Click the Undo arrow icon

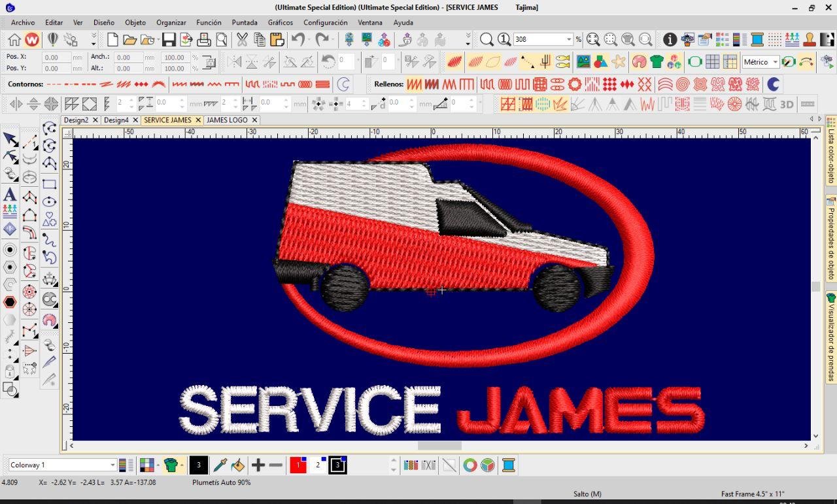pyautogui.click(x=298, y=40)
